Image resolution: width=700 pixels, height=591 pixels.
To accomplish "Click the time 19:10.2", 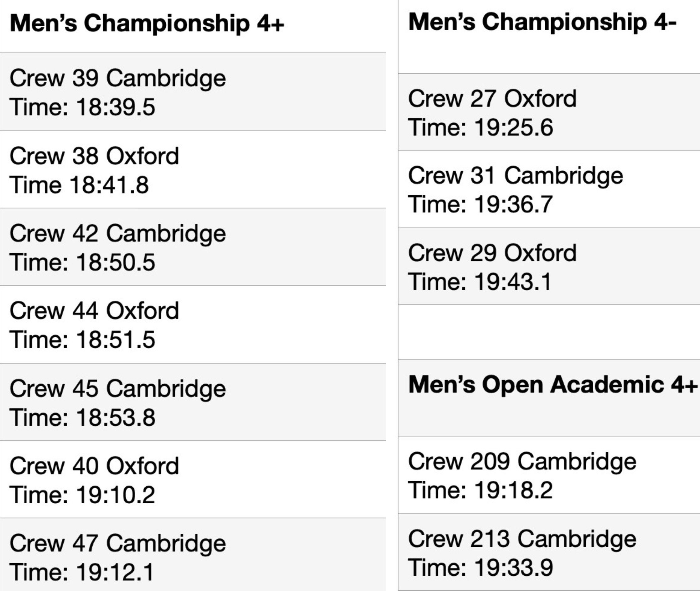I will 116,495.
